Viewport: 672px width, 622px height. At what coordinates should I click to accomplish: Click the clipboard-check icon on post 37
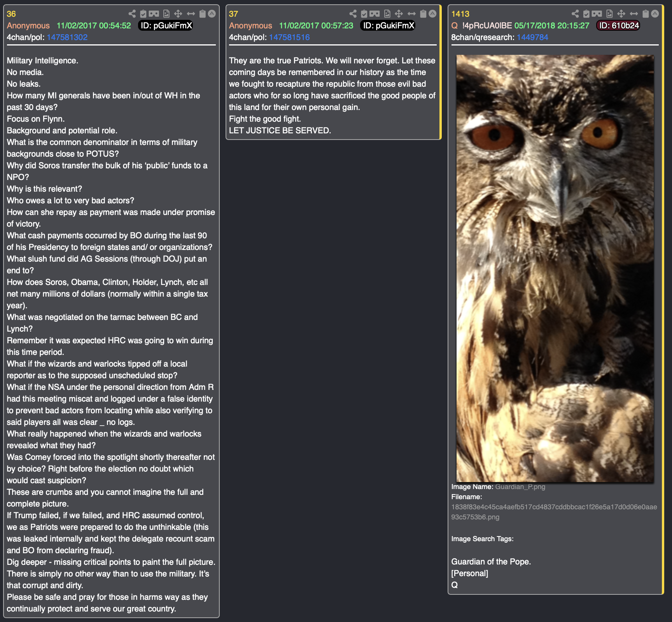tap(364, 14)
